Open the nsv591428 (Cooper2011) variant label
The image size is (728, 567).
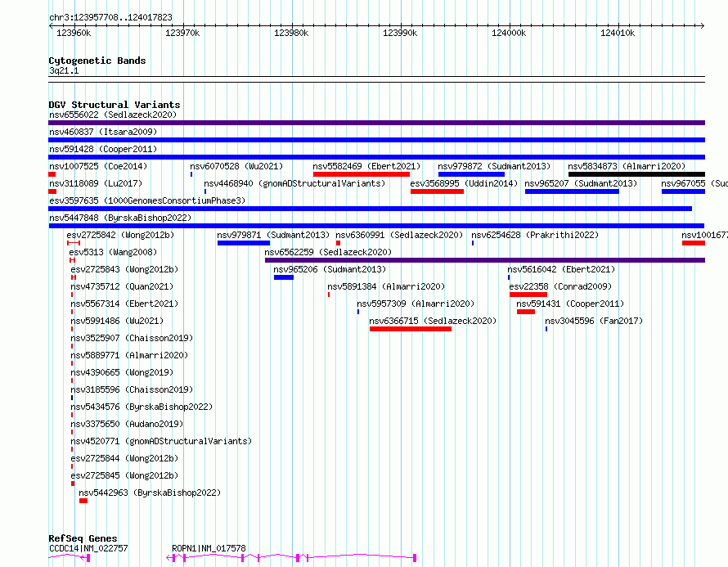pos(103,149)
